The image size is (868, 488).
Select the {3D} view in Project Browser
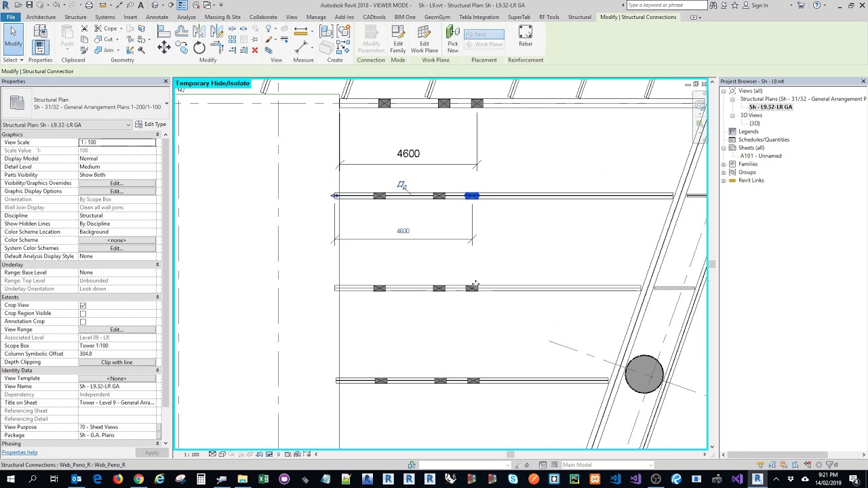click(x=755, y=123)
